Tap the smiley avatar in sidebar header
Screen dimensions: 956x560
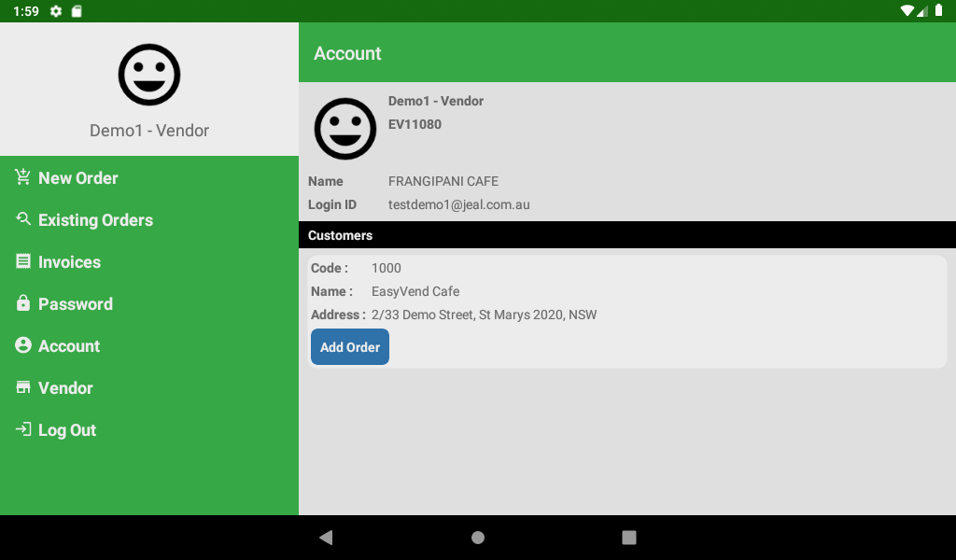click(149, 75)
